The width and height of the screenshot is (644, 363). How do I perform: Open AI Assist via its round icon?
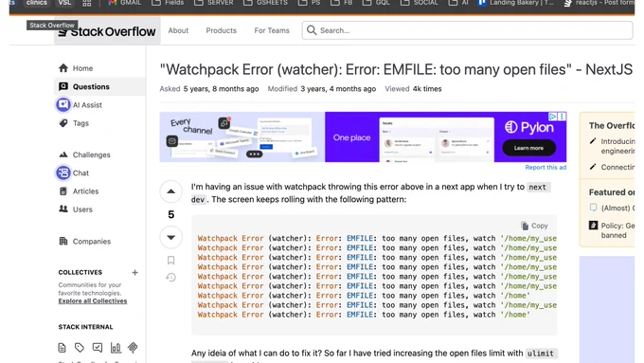[x=63, y=105]
